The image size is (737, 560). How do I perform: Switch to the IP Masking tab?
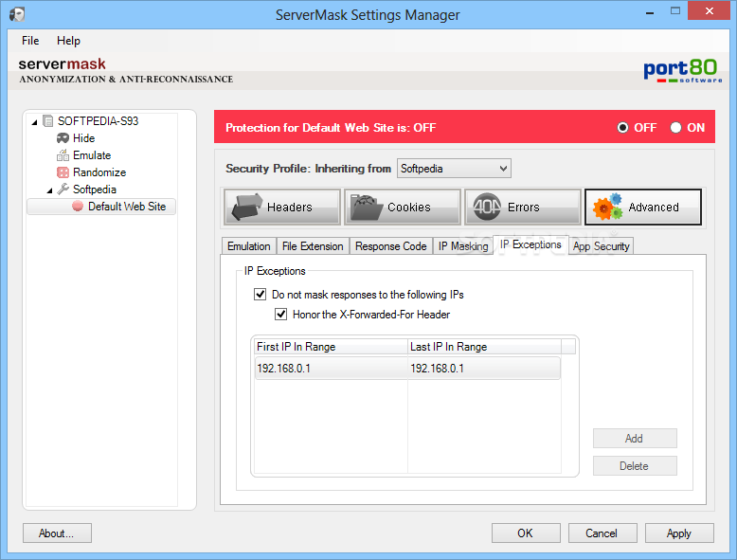tap(463, 246)
